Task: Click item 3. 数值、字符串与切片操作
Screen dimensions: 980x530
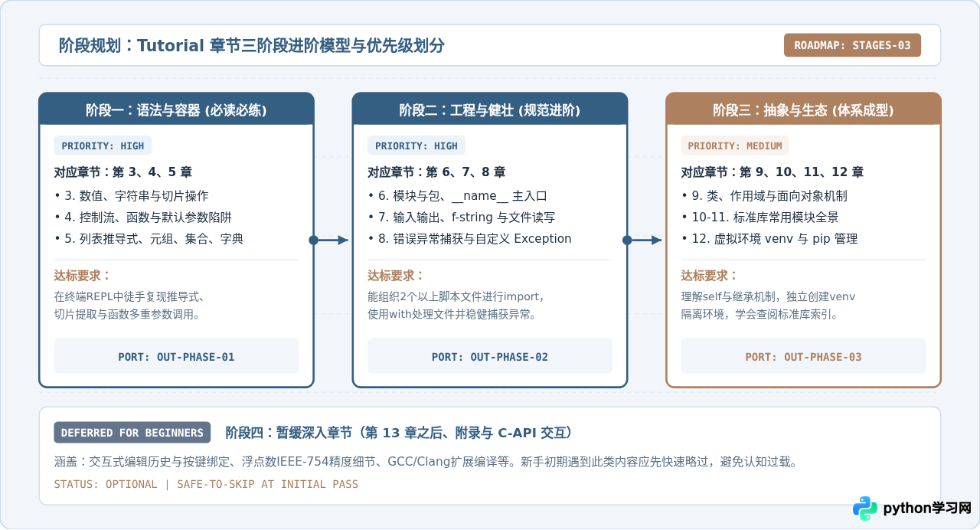Action: pos(132,196)
